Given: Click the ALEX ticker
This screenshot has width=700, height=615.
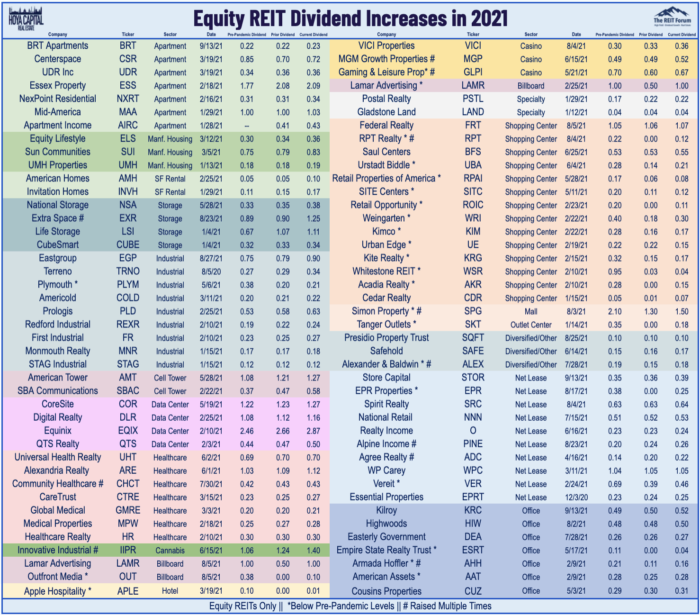Looking at the screenshot, I should (473, 364).
